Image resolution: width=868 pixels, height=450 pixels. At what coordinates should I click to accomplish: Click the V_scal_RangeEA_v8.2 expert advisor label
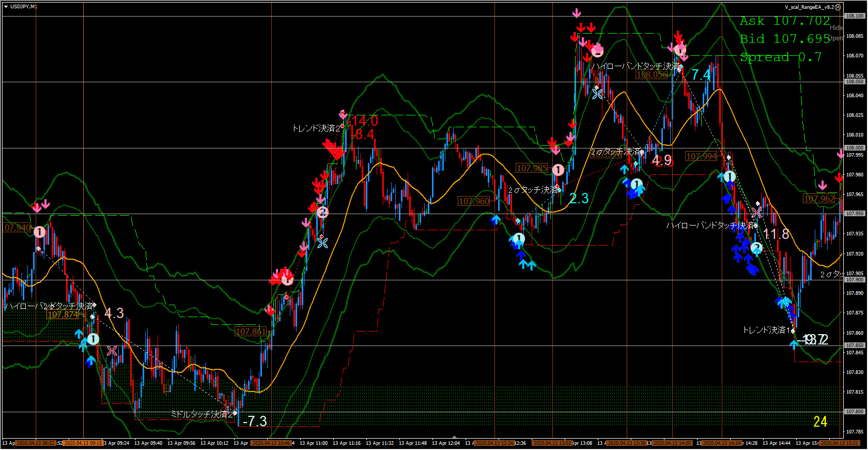(809, 7)
